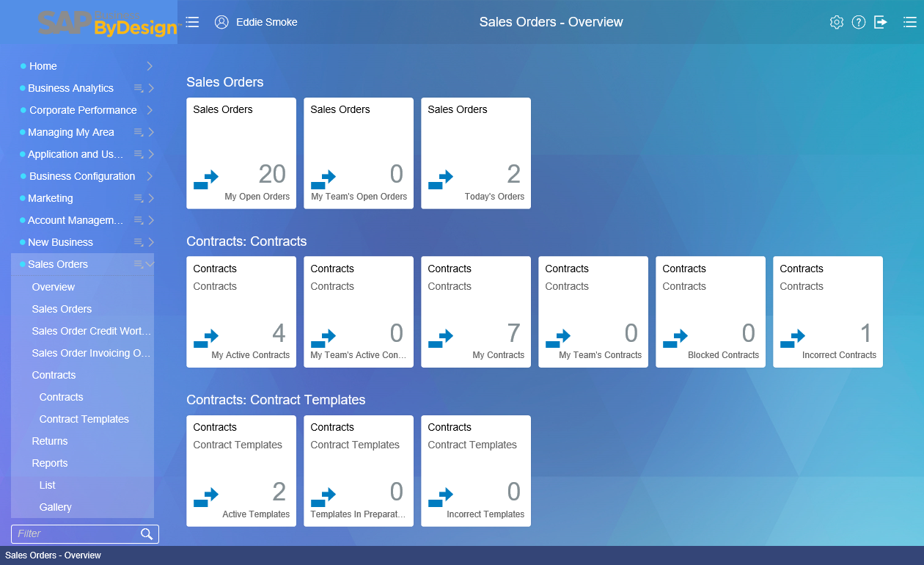Screen dimensions: 924x565
Task: Click Eddie Smoke's profile avatar icon
Action: 221,22
